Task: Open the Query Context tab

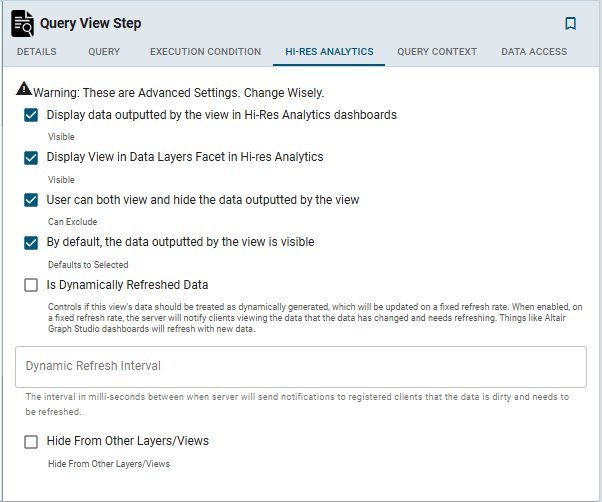Action: pyautogui.click(x=437, y=52)
